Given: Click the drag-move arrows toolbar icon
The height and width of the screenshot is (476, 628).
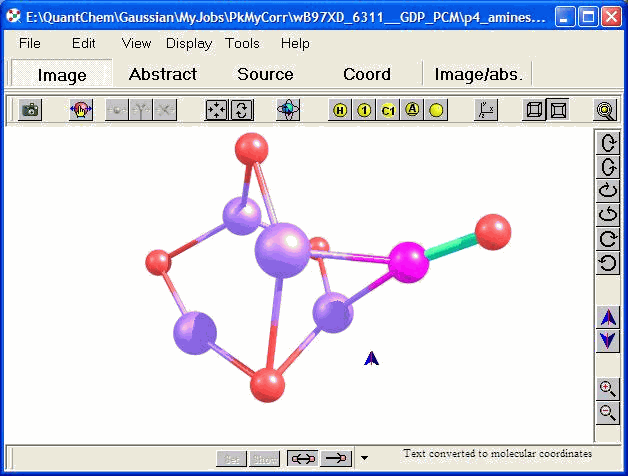Looking at the screenshot, I should 216,111.
